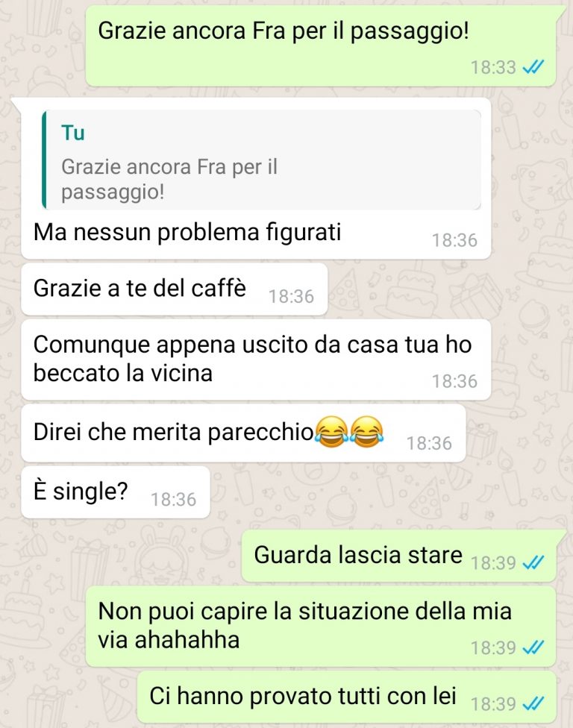Click the second laughing-crying emoji
The width and height of the screenshot is (573, 728).
pyautogui.click(x=367, y=432)
